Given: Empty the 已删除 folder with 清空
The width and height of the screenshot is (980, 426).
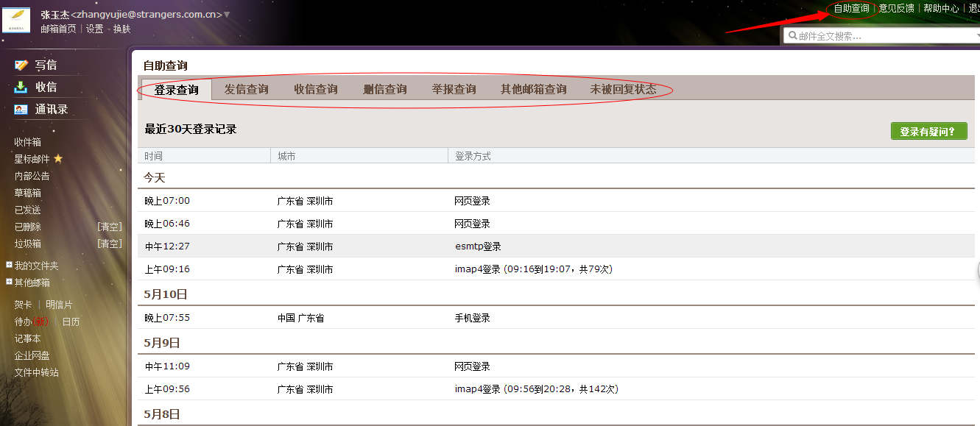Looking at the screenshot, I should coord(110,227).
